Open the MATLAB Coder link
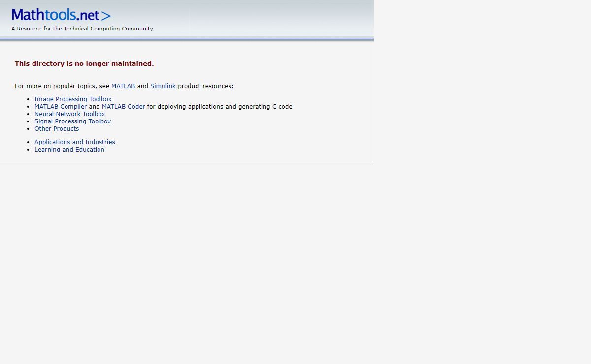The width and height of the screenshot is (591, 364). tap(124, 107)
